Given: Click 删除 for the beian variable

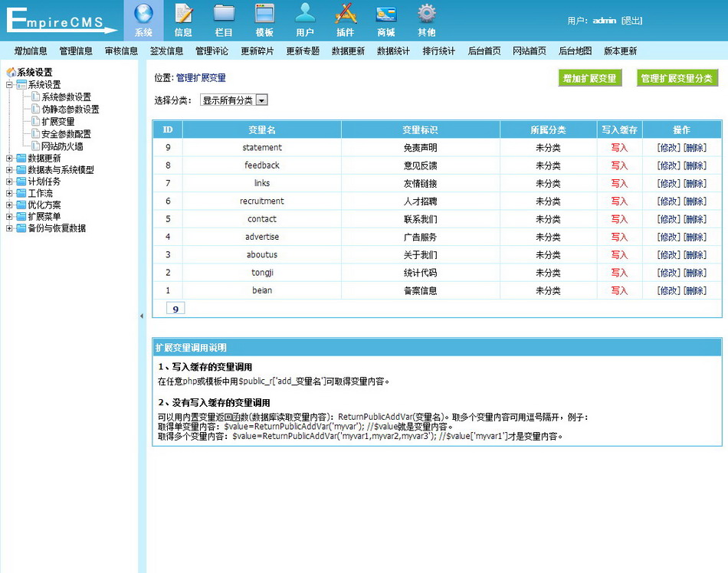Looking at the screenshot, I should click(695, 291).
